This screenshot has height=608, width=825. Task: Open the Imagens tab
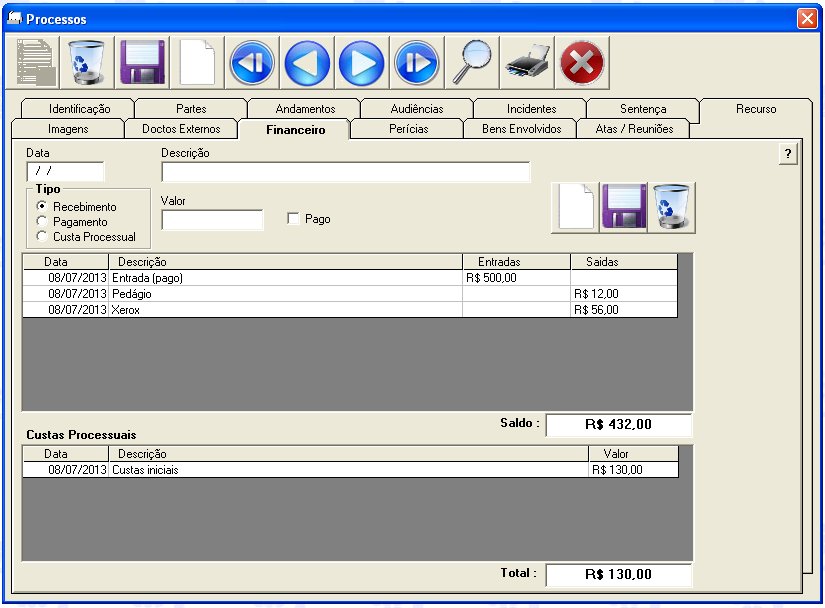click(x=68, y=129)
